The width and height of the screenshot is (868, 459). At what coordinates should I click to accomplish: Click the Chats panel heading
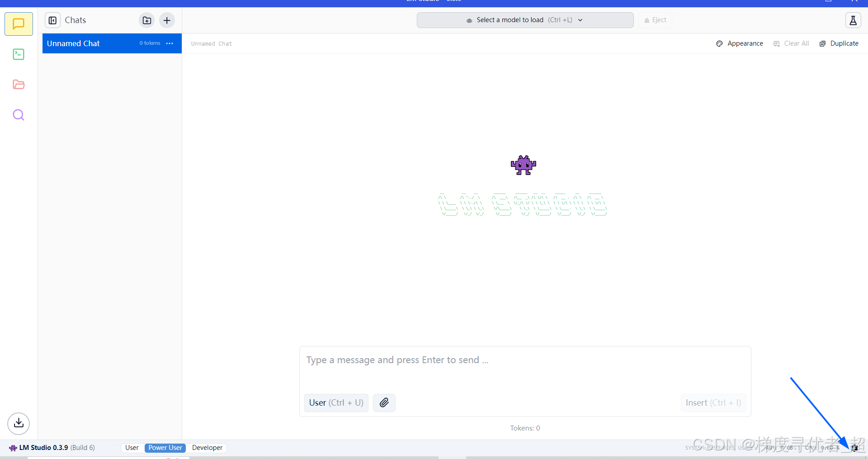pyautogui.click(x=75, y=20)
